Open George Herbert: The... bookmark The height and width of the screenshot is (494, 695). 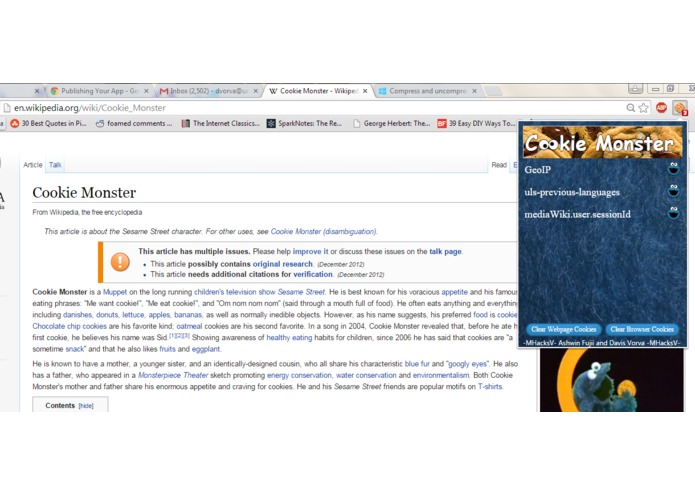coord(391,124)
